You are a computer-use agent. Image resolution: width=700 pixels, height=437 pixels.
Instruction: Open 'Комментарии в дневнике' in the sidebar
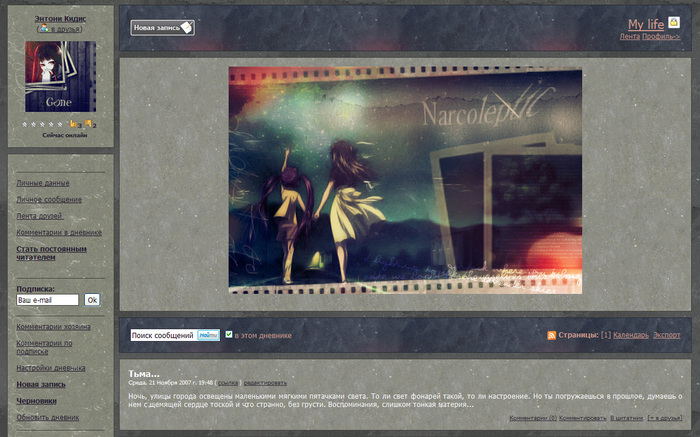59,233
